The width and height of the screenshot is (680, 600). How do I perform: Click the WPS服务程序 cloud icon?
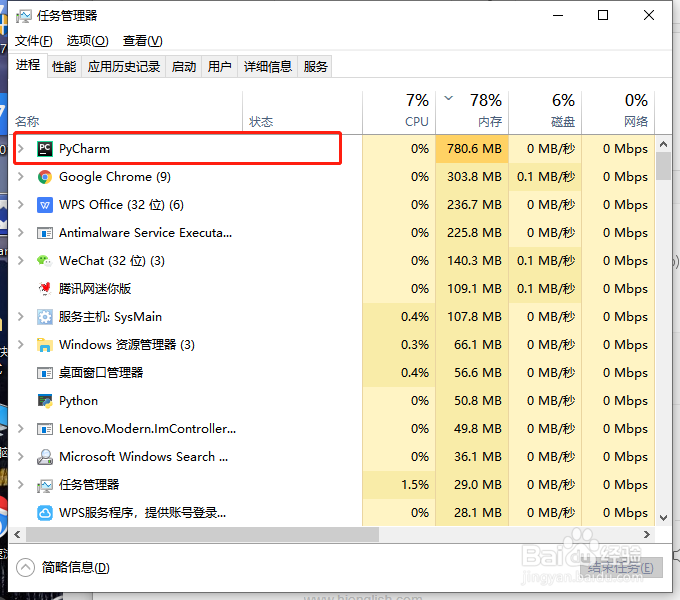tap(45, 513)
